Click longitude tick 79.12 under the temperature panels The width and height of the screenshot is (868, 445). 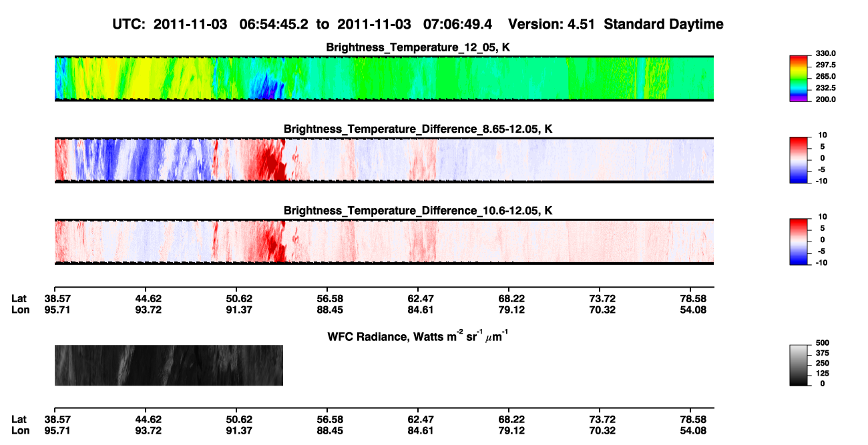pyautogui.click(x=512, y=310)
